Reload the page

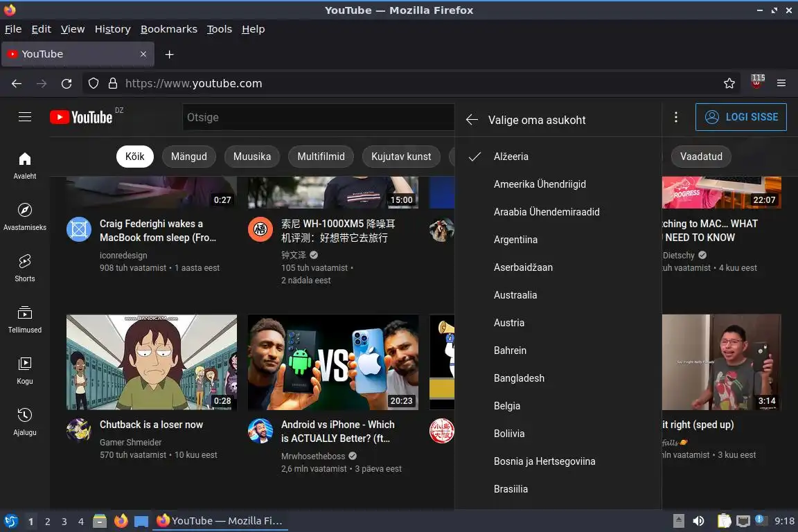point(66,84)
